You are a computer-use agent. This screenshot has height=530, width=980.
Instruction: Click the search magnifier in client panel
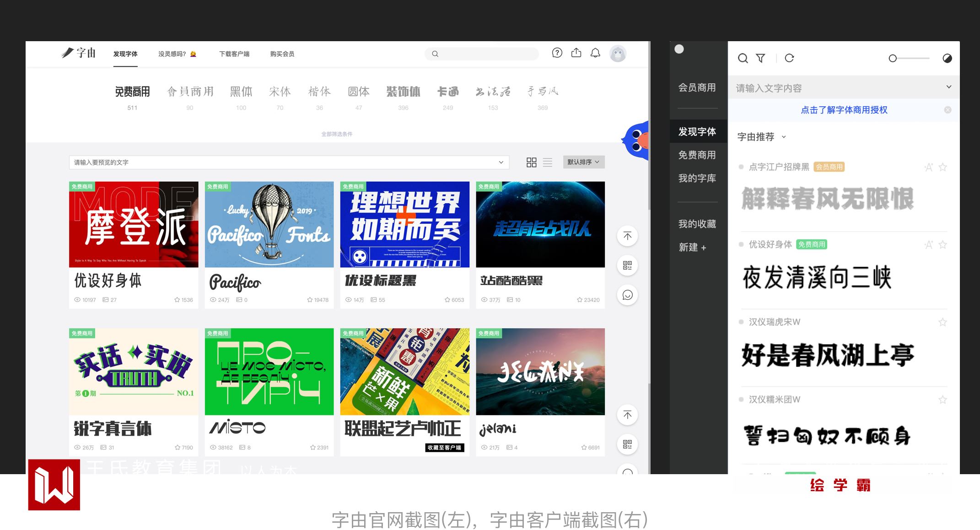[743, 58]
